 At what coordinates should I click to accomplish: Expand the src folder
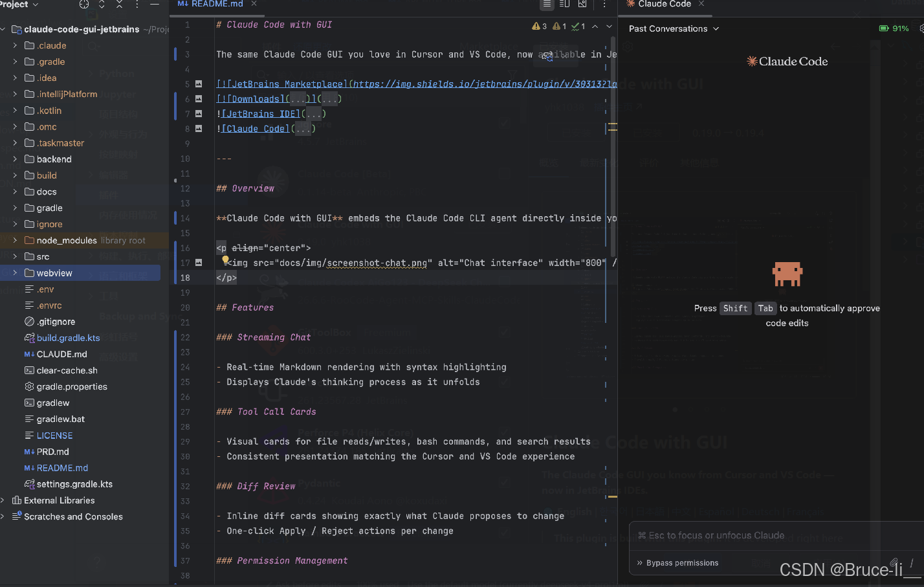pos(15,256)
